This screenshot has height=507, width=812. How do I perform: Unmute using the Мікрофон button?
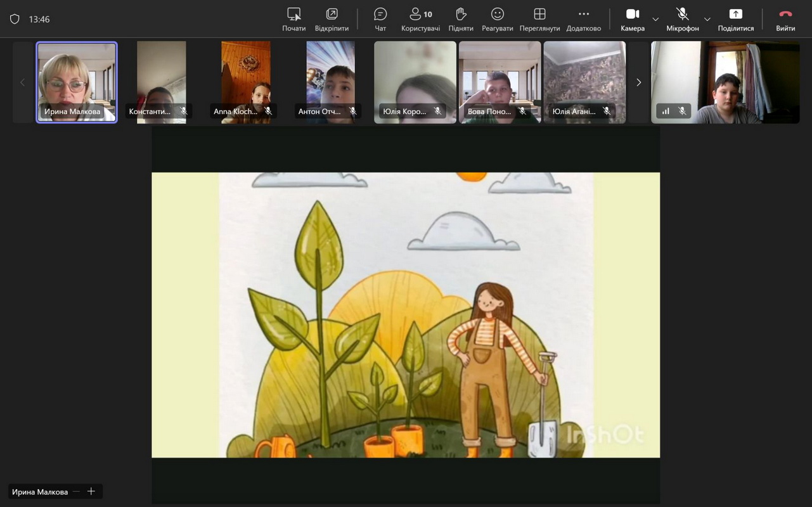click(682, 19)
